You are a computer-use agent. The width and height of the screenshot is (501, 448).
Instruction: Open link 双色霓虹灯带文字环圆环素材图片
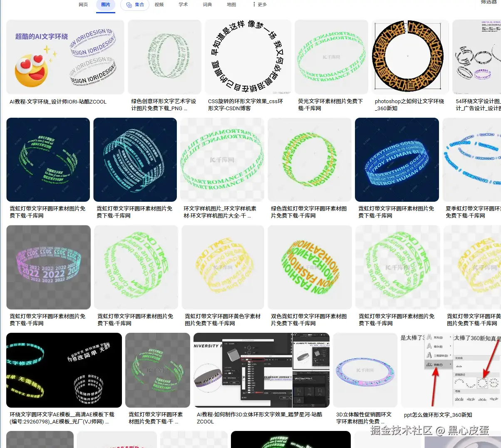point(309,320)
